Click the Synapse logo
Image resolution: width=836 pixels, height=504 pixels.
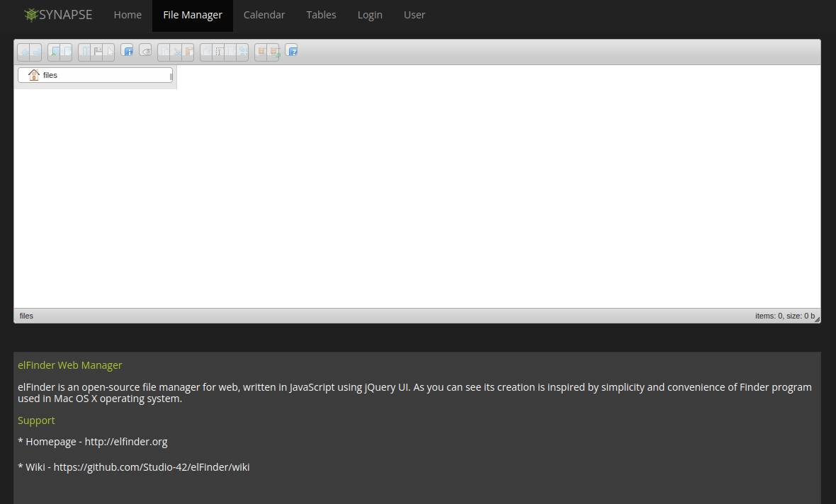pos(58,15)
